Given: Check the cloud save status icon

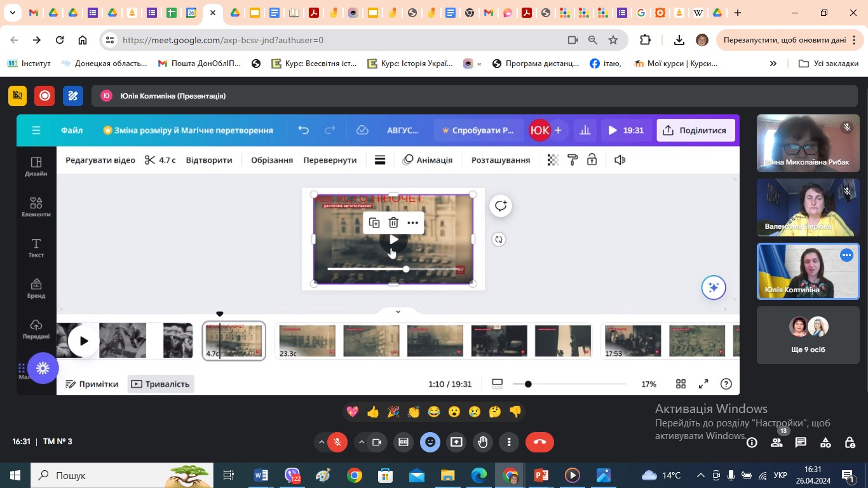Looking at the screenshot, I should coord(362,130).
